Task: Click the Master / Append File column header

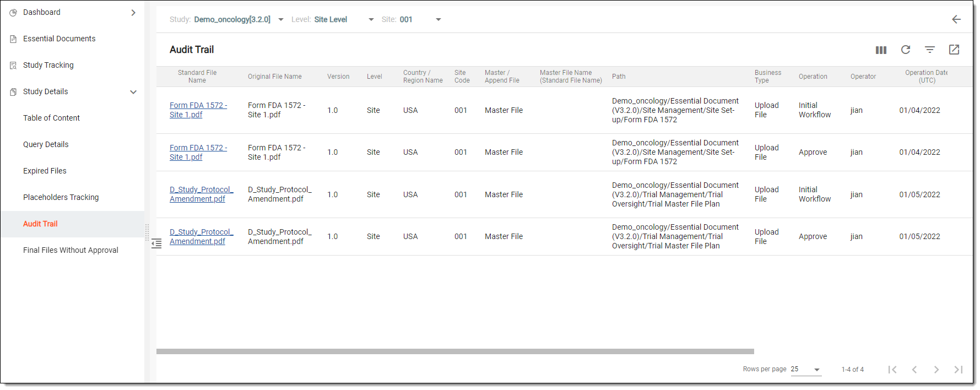Action: (502, 77)
